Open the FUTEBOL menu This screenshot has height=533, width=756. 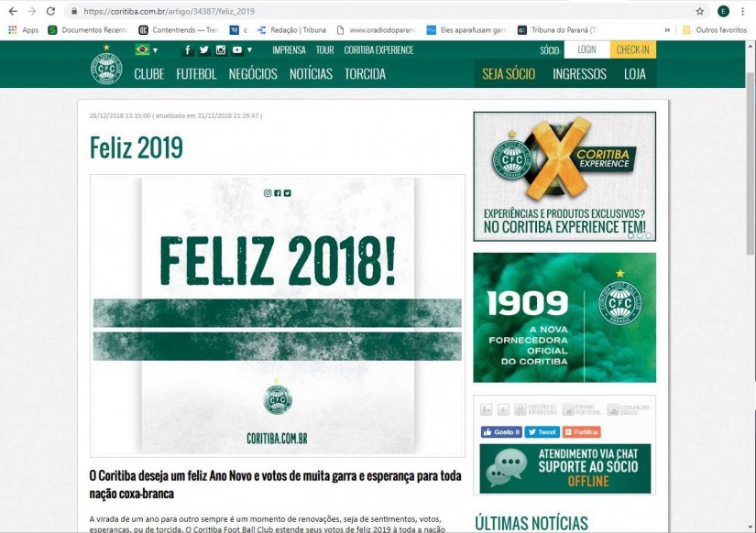click(x=196, y=74)
